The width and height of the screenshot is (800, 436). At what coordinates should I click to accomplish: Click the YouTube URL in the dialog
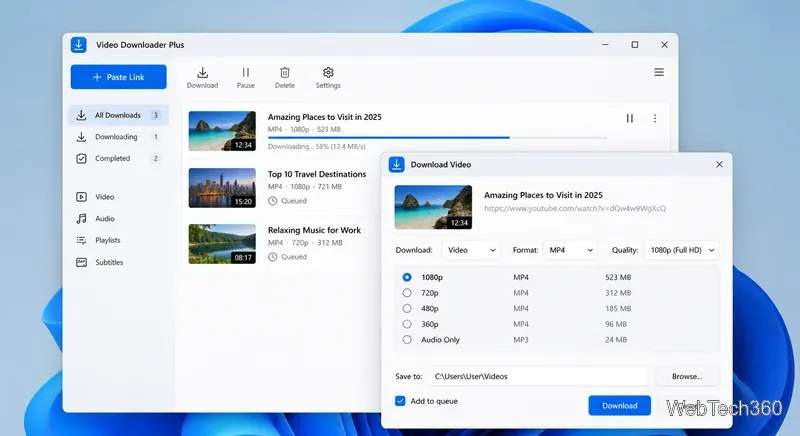pos(575,209)
